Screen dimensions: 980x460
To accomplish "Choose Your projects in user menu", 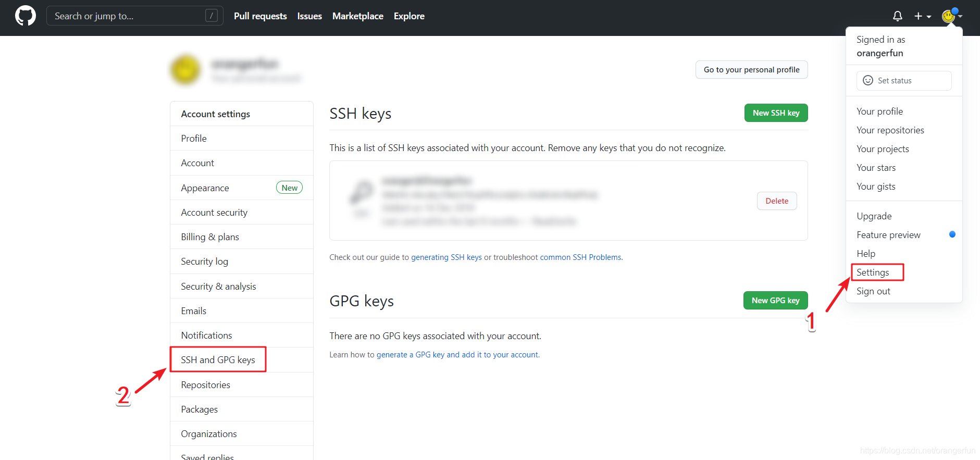I will [x=904, y=149].
